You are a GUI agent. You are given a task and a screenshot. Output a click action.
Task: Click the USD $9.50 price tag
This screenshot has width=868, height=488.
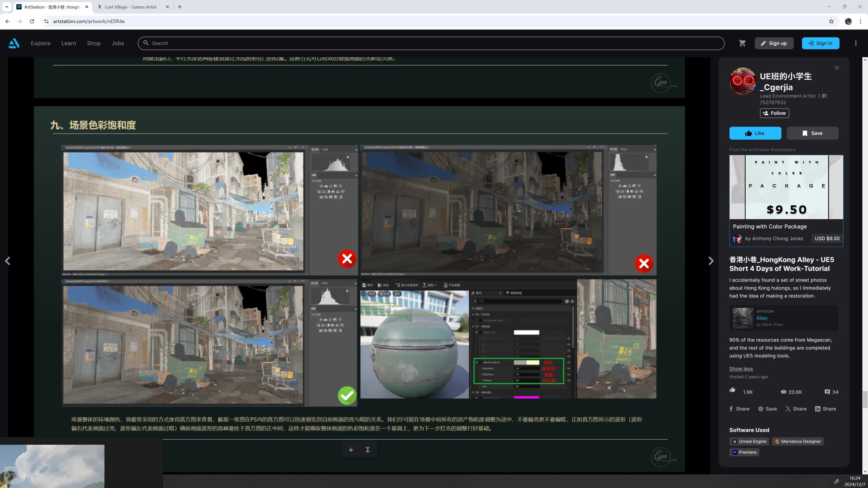coord(827,239)
